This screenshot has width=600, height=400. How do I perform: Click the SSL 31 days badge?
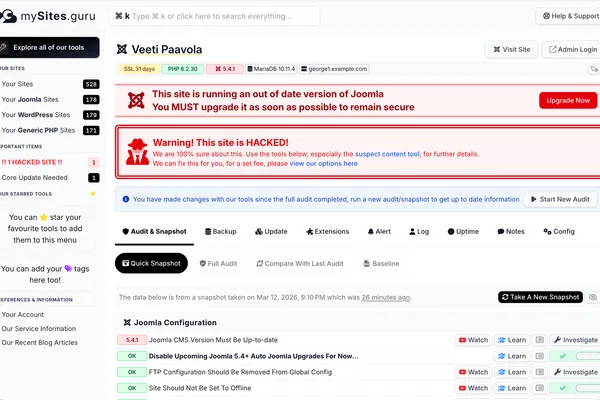(x=139, y=69)
